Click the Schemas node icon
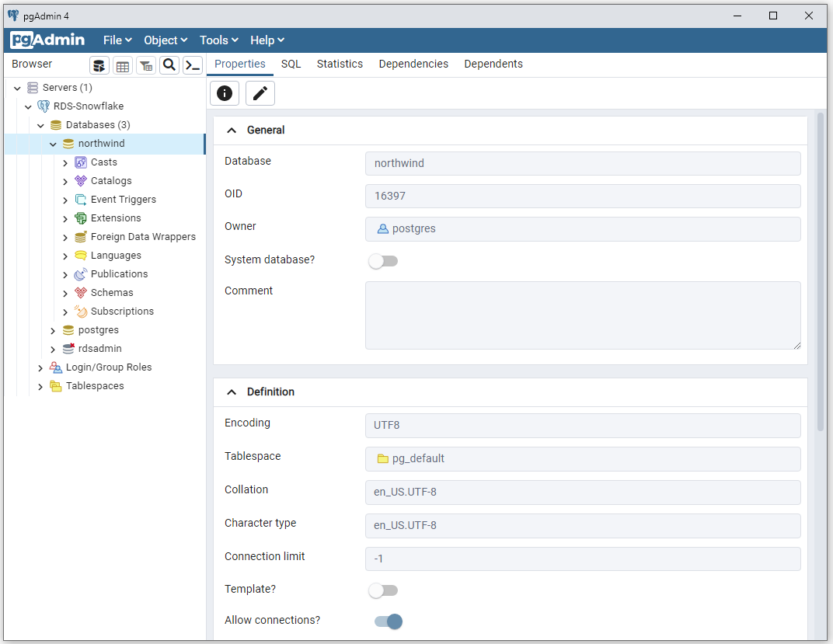The height and width of the screenshot is (644, 833). pos(81,293)
